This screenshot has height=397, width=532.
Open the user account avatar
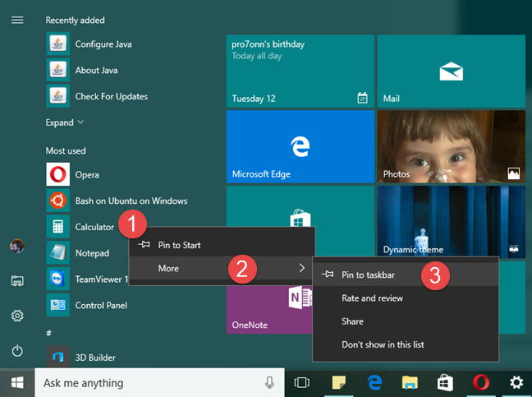(17, 246)
